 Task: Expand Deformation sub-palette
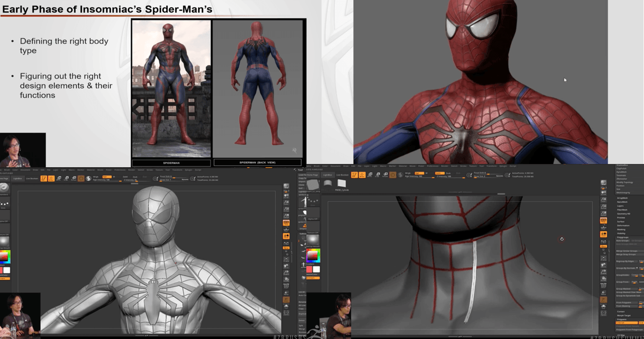pyautogui.click(x=623, y=226)
